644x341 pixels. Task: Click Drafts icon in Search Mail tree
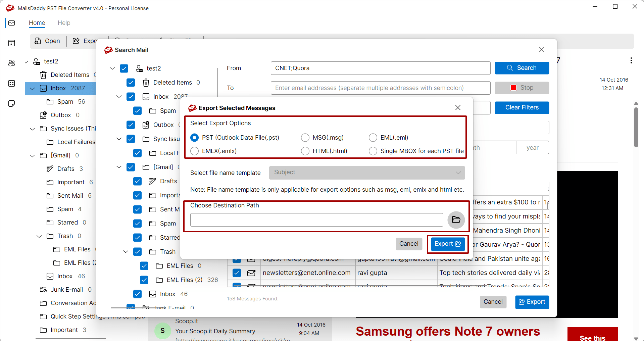click(153, 181)
